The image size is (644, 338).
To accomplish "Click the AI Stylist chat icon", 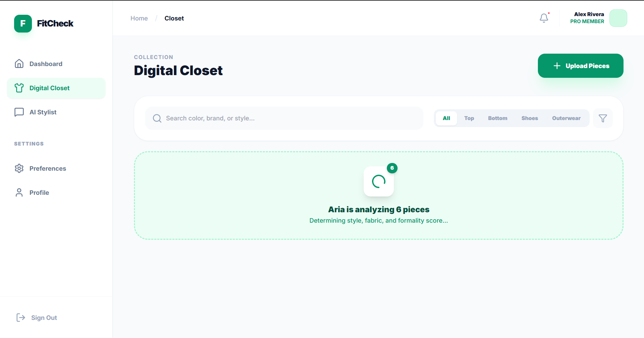I will pyautogui.click(x=19, y=112).
